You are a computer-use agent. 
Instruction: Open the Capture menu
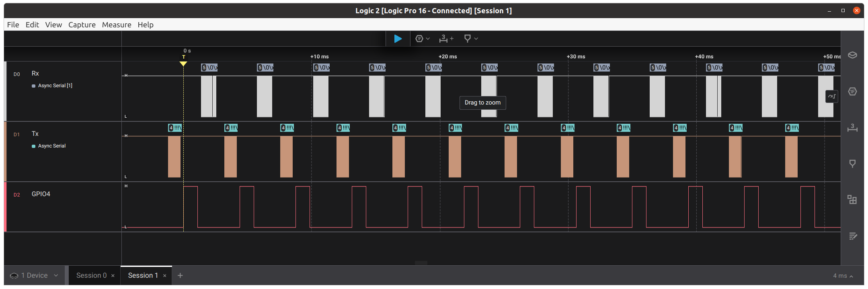coord(82,25)
